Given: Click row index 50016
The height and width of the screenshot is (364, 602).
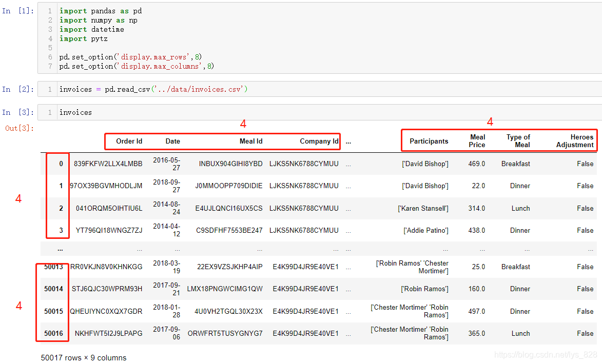Looking at the screenshot, I should (53, 333).
